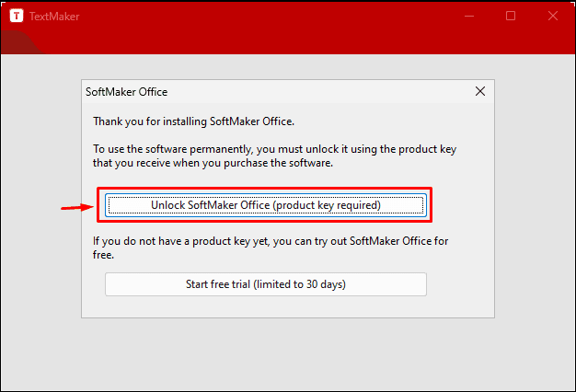Click the 'Thank you for installing' message
The image size is (576, 392).
click(193, 121)
